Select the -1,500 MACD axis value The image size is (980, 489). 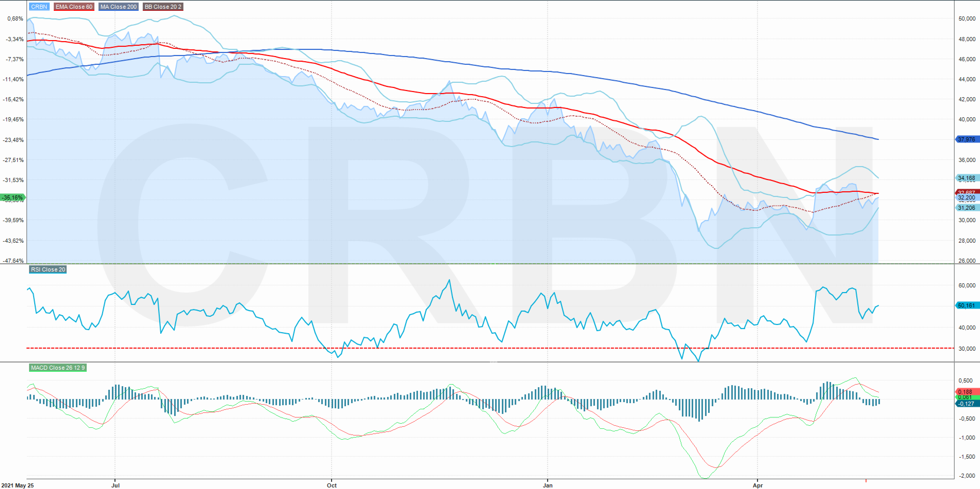pos(967,457)
